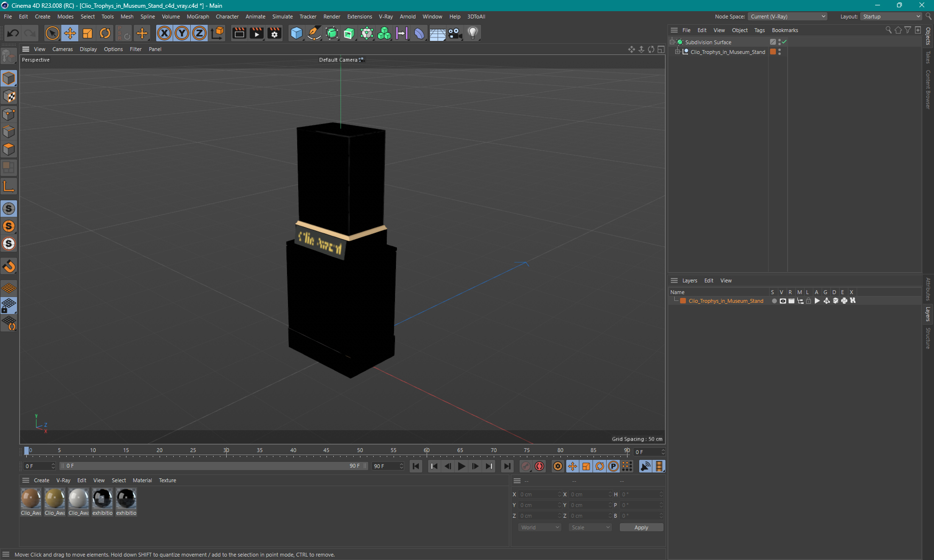Image resolution: width=934 pixels, height=560 pixels.
Task: Open the Scale mode dropdown
Action: (590, 527)
